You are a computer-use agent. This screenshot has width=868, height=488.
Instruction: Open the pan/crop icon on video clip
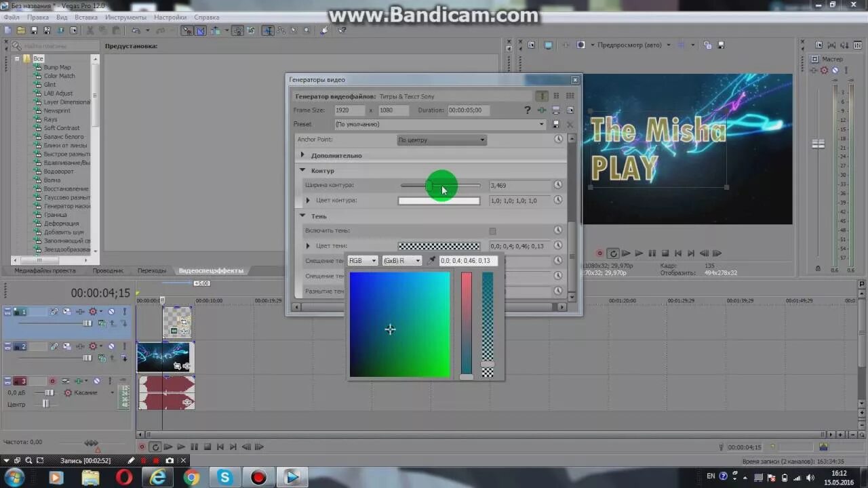click(x=177, y=365)
